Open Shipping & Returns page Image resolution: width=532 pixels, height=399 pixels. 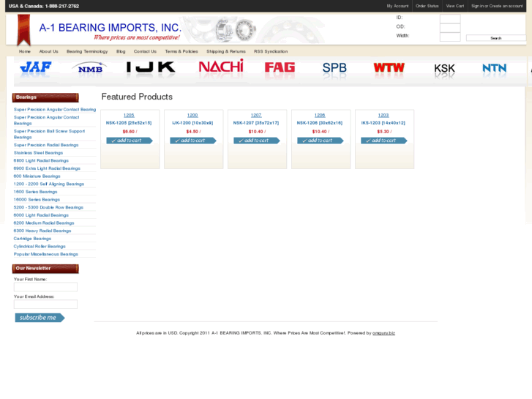click(x=226, y=52)
